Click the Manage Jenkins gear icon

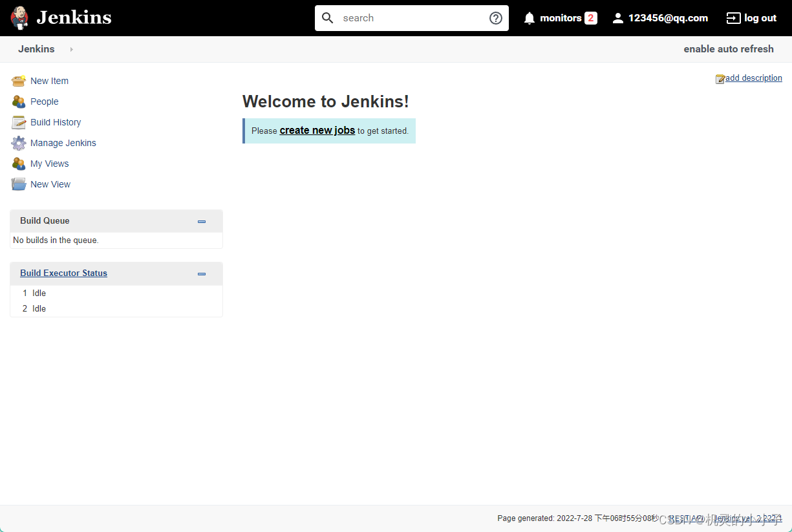click(x=19, y=143)
